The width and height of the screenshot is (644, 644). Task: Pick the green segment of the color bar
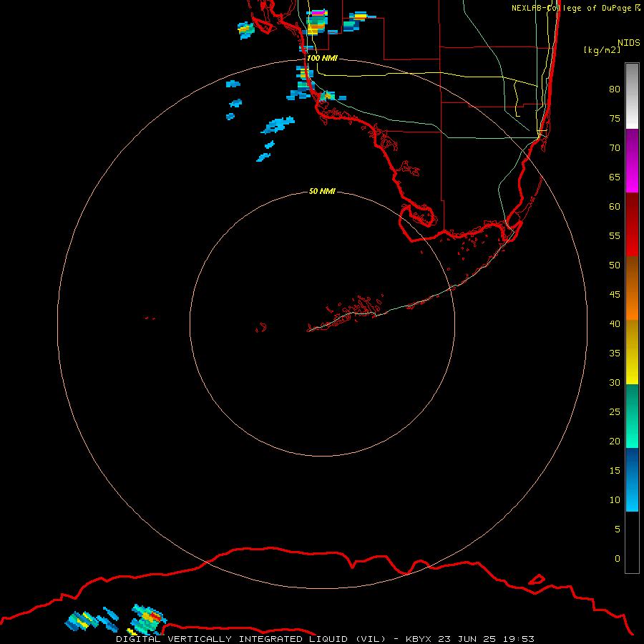click(x=632, y=416)
